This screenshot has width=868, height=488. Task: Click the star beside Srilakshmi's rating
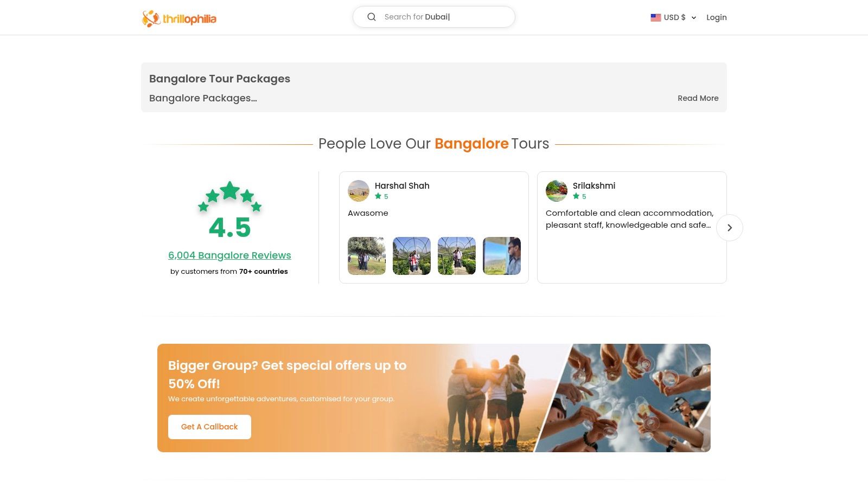click(576, 196)
